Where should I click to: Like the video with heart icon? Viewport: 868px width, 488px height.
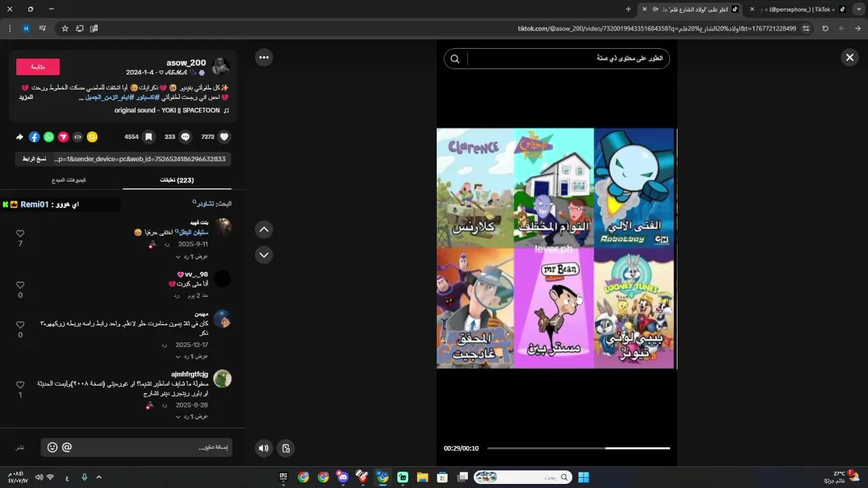pos(224,137)
